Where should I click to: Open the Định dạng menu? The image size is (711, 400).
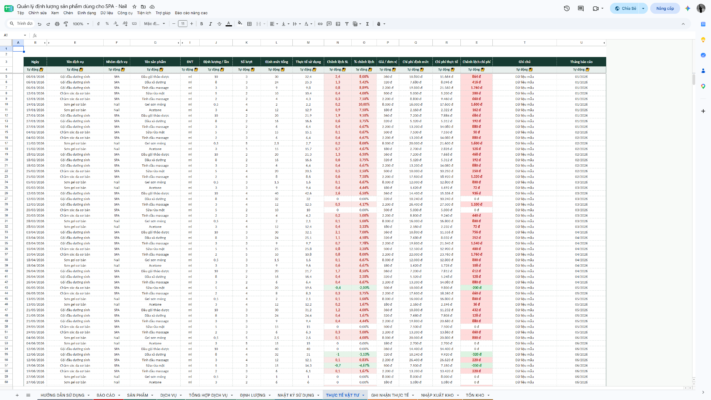[x=87, y=13]
